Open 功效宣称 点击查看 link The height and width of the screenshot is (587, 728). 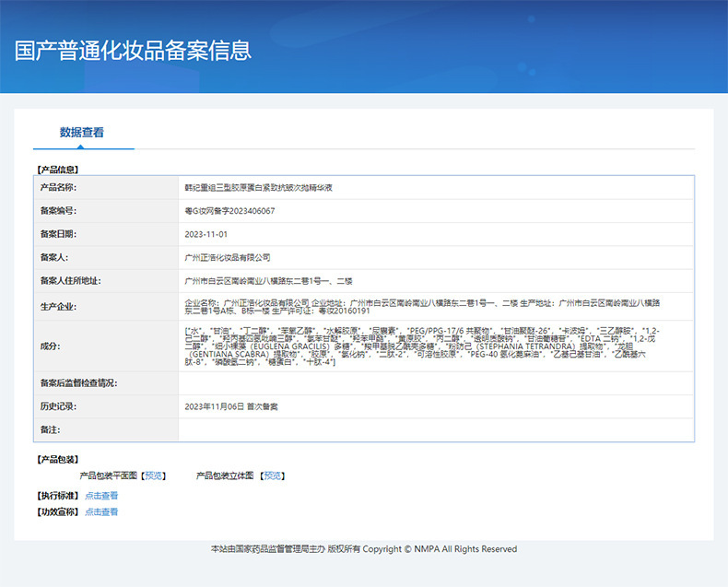[101, 511]
